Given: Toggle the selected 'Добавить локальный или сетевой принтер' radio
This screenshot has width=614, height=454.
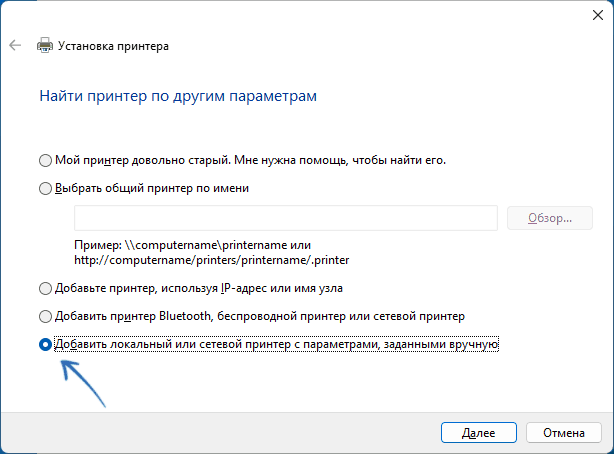Looking at the screenshot, I should pyautogui.click(x=45, y=345).
